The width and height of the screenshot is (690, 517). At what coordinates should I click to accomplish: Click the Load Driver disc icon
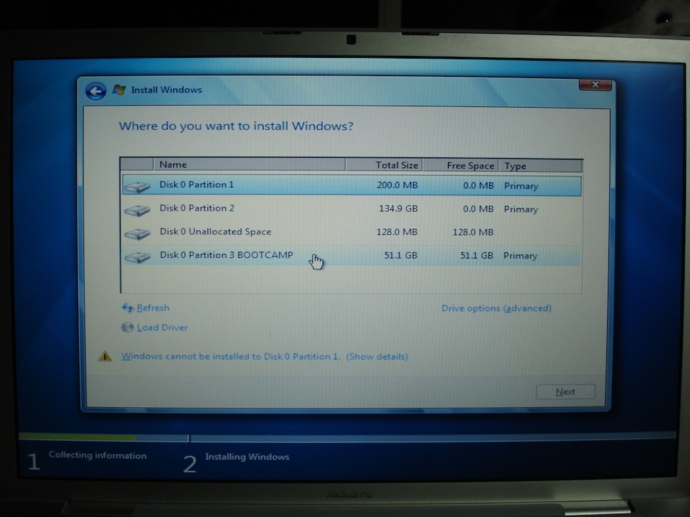point(127,327)
